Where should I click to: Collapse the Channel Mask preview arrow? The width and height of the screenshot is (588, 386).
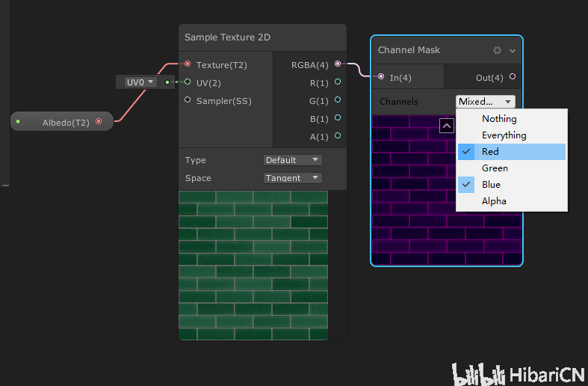[x=447, y=126]
